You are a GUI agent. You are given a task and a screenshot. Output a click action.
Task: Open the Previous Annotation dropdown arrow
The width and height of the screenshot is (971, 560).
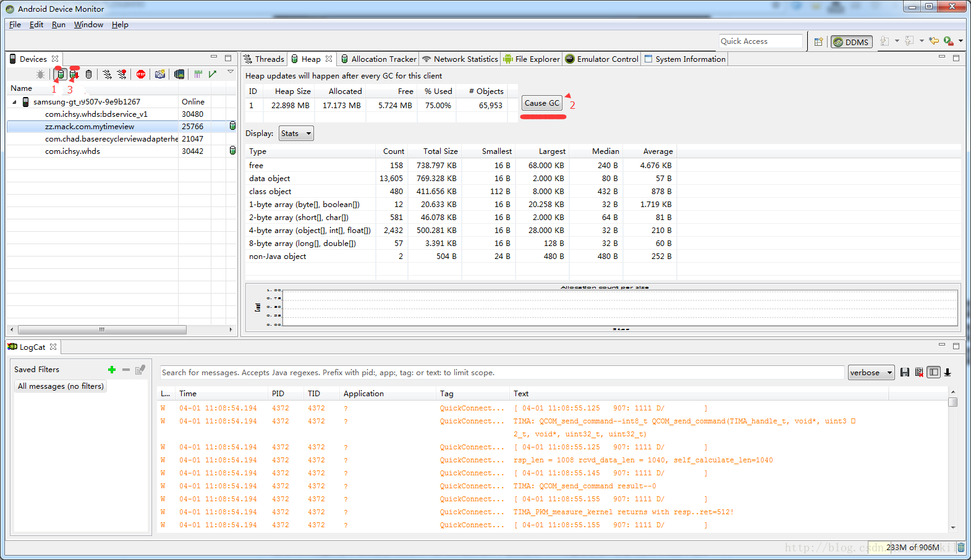(922, 41)
